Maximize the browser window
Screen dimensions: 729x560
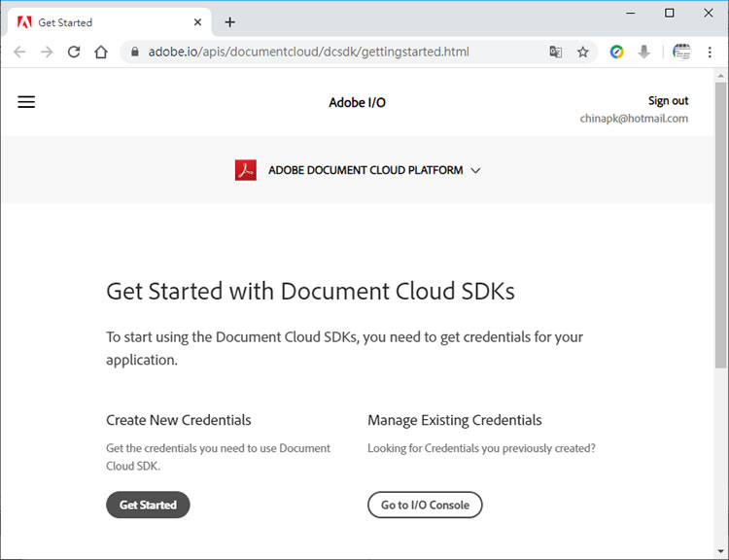(669, 13)
